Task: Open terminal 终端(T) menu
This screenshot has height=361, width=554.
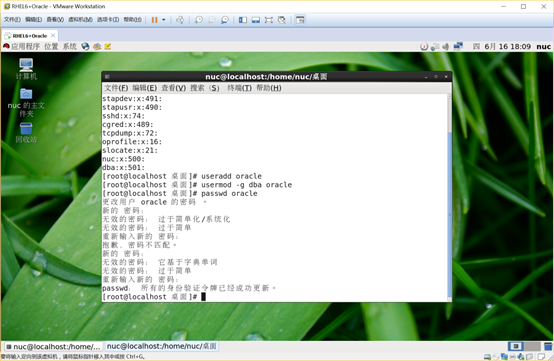Action: [x=240, y=88]
